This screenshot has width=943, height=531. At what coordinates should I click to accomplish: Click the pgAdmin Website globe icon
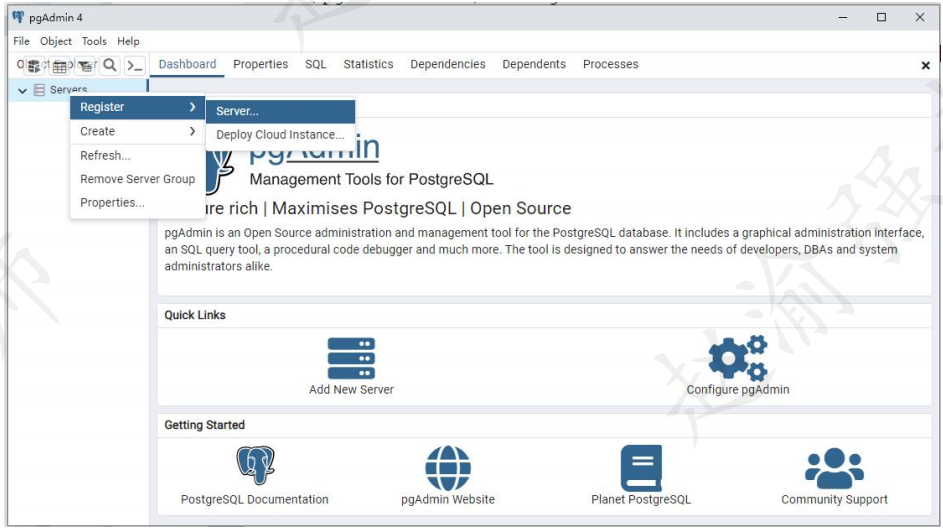click(448, 468)
